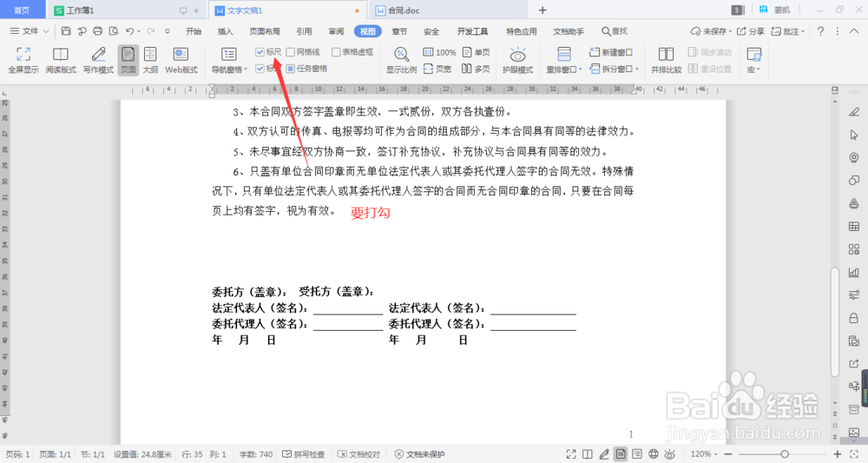Open the help question mark icon
This screenshot has width=868, height=463.
pos(820,31)
